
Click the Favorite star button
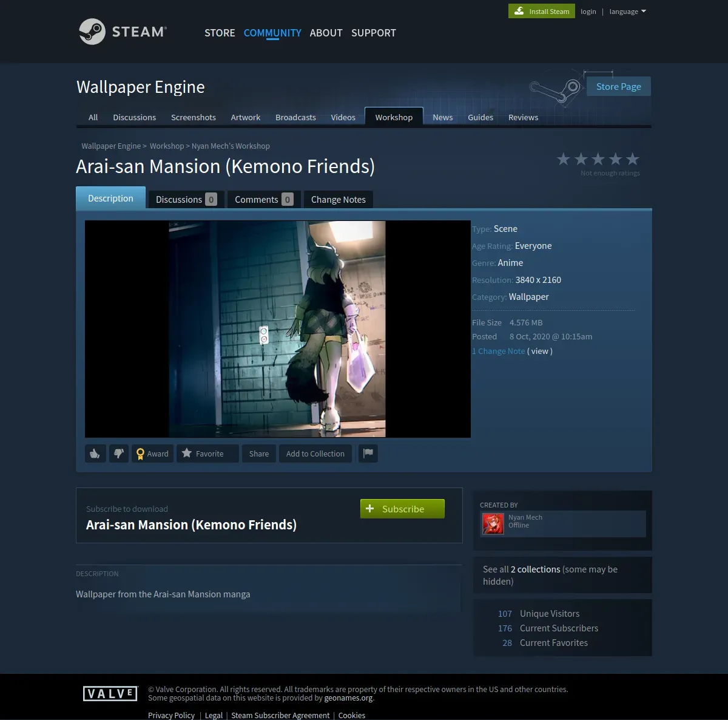207,453
